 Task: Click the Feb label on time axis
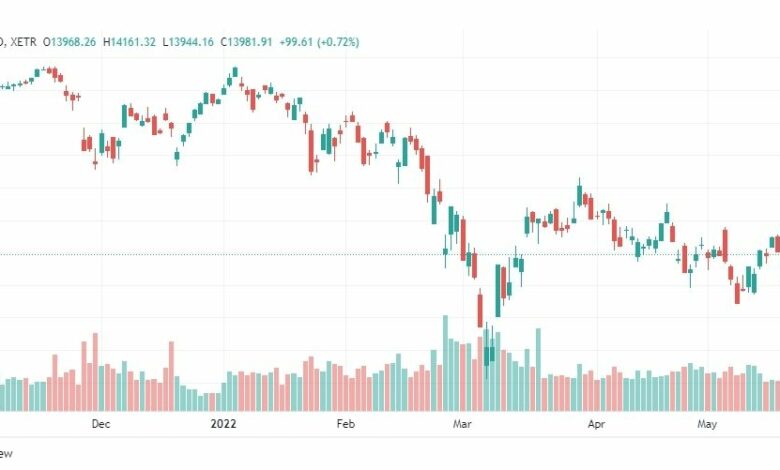tap(346, 424)
